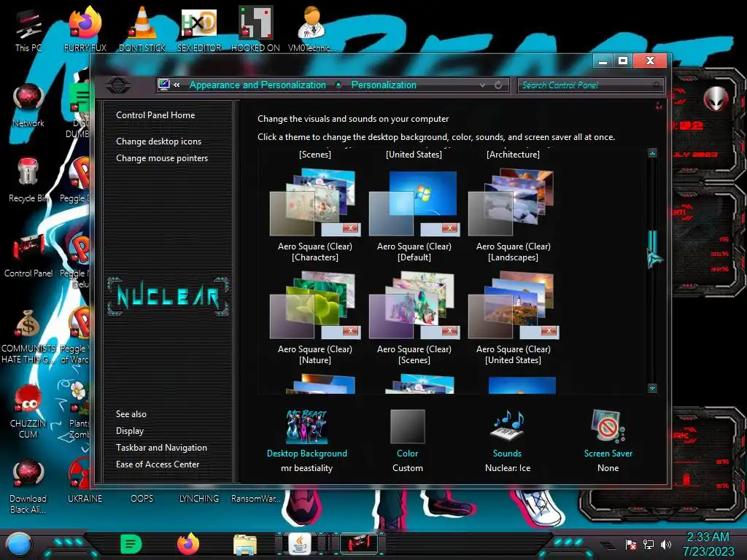
Task: Select the Network desktop icon
Action: [28, 106]
